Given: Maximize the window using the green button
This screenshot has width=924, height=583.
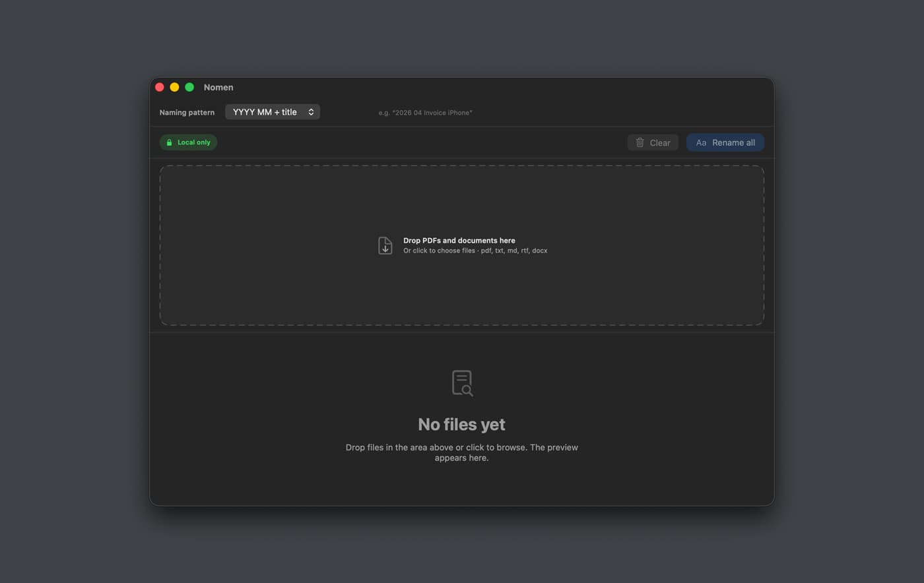Looking at the screenshot, I should [x=189, y=87].
